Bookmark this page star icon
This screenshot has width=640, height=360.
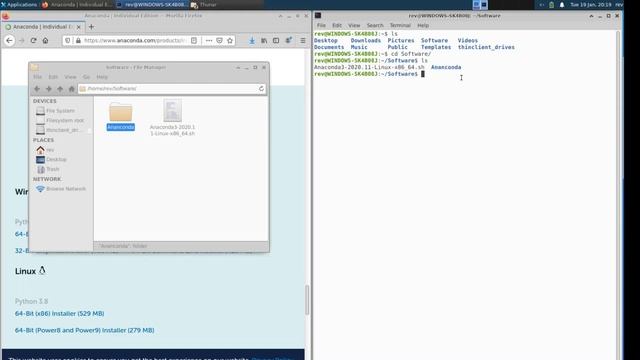[230, 40]
